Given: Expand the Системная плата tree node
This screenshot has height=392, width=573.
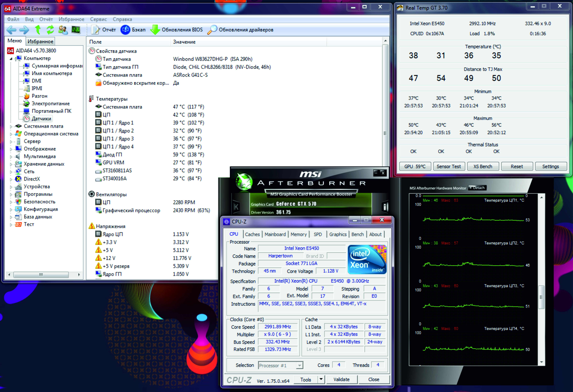Looking at the screenshot, I should [11, 126].
